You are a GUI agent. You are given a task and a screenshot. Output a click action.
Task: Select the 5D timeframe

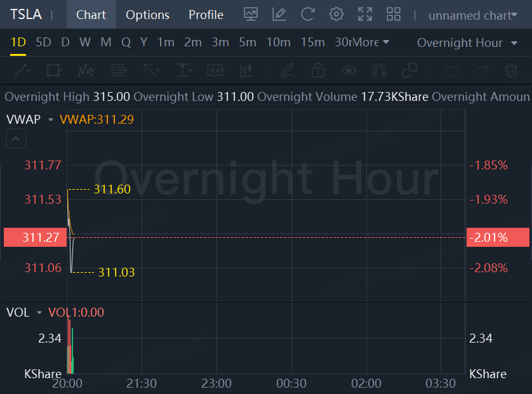(x=43, y=43)
